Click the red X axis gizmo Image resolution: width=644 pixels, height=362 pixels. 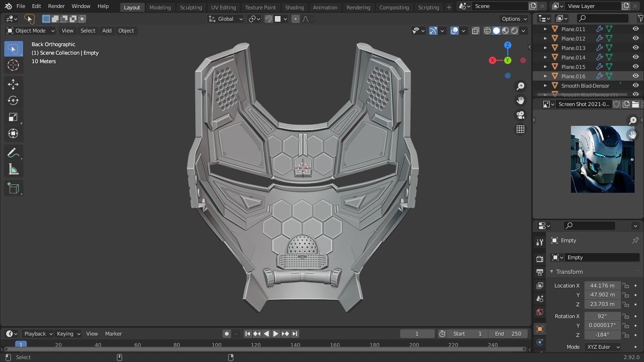coord(492,60)
